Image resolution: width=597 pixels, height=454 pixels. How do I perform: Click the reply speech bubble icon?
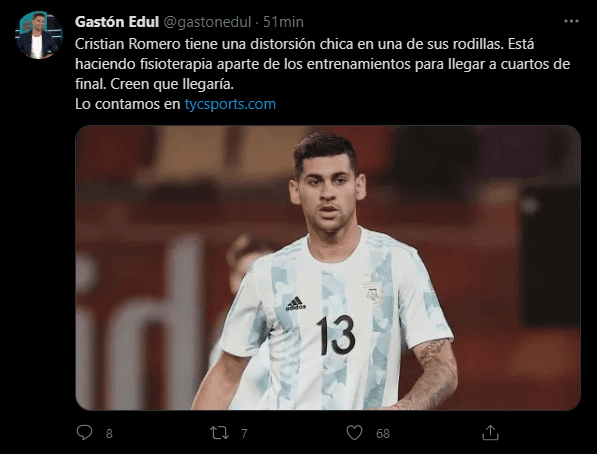(84, 433)
